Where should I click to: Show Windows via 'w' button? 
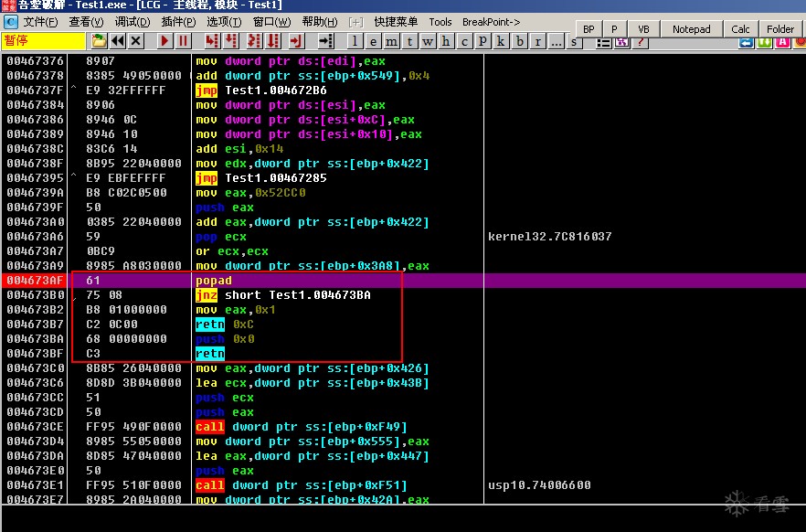point(428,41)
